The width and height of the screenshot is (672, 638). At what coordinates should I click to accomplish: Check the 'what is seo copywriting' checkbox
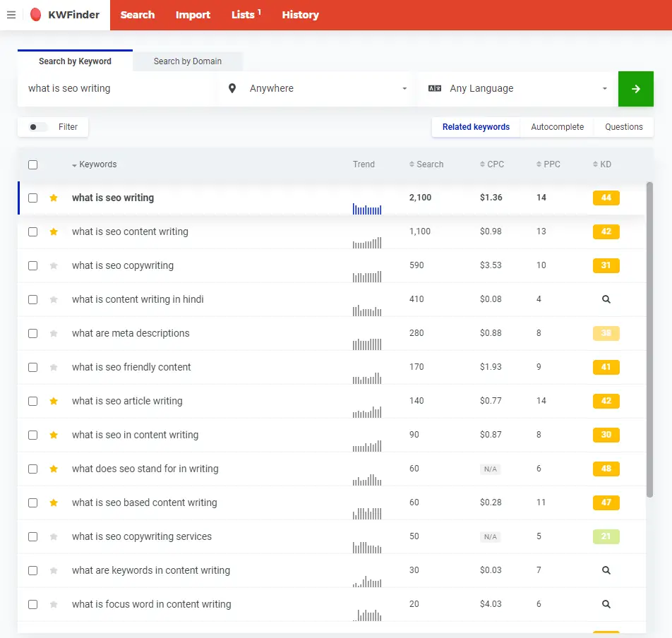click(32, 265)
